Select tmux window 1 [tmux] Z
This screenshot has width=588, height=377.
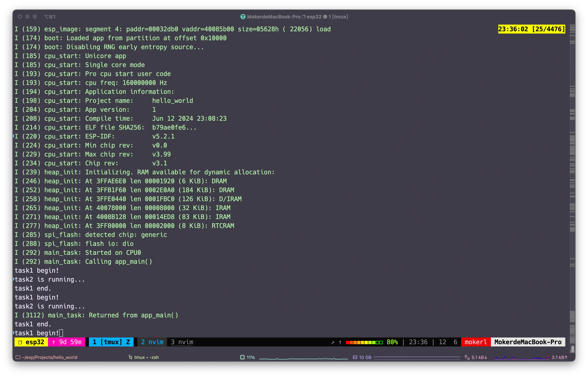pyautogui.click(x=111, y=342)
